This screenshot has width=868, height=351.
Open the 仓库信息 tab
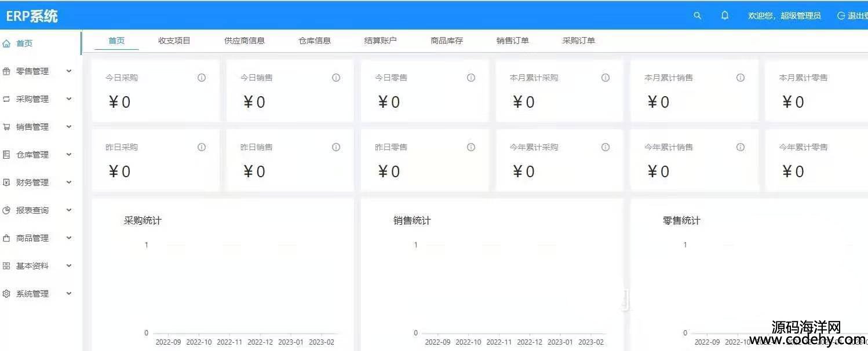(315, 41)
